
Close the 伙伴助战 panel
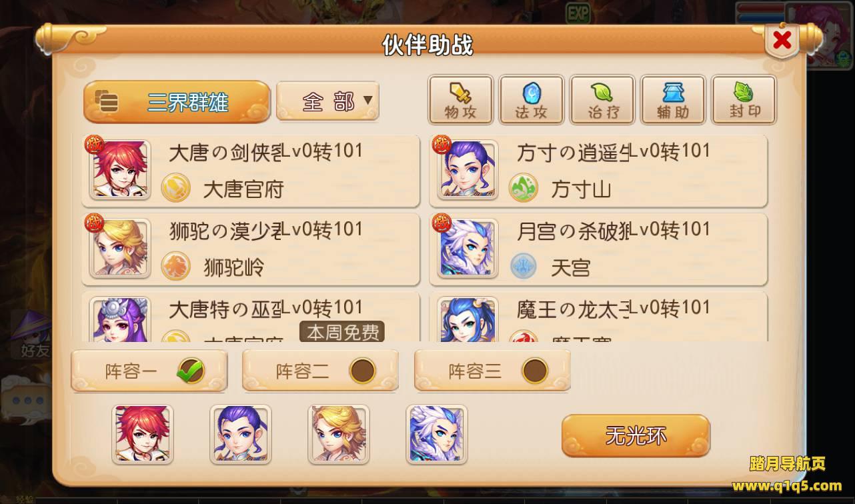782,41
